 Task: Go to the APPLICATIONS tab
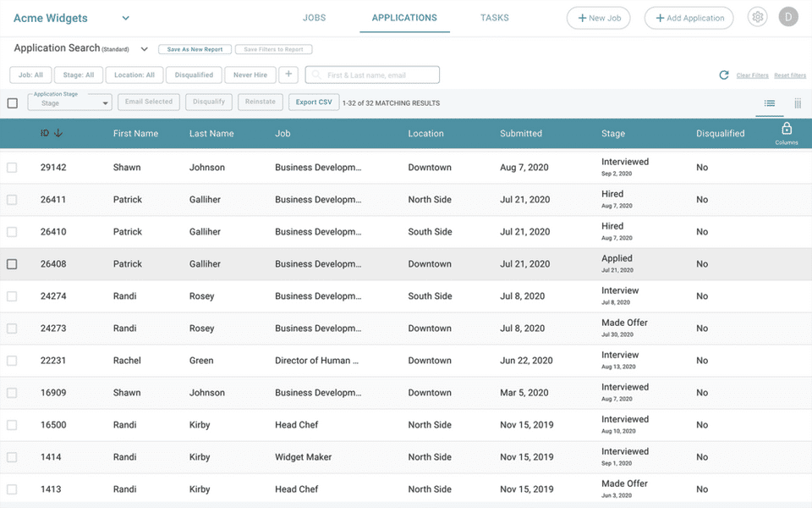tap(404, 18)
